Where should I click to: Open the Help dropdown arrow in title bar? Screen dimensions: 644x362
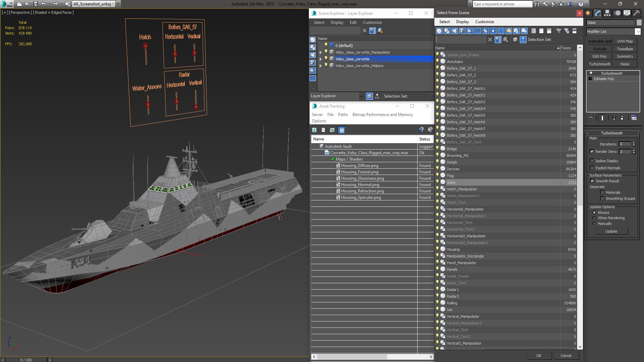click(587, 4)
